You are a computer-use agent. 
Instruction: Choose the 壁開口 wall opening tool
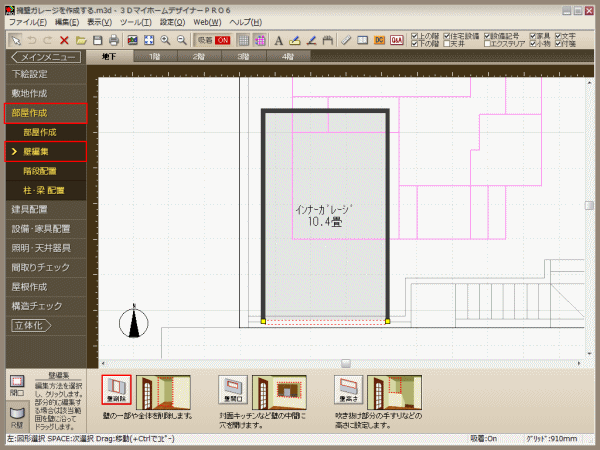(x=234, y=388)
